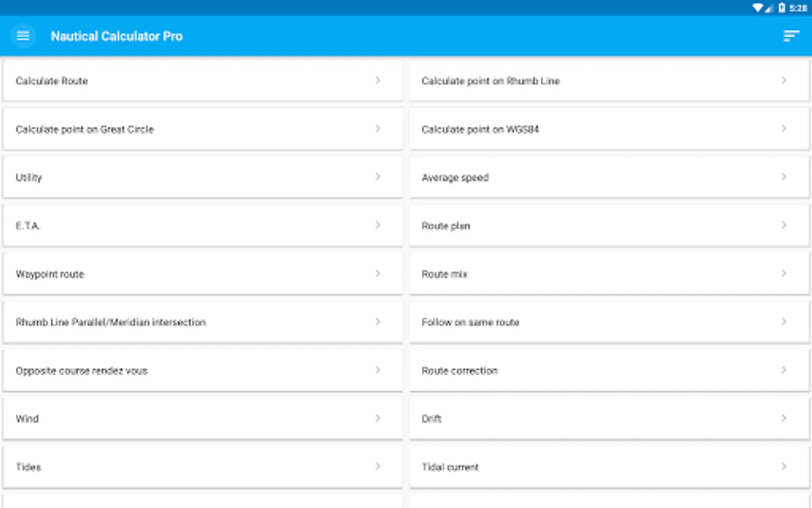Click chevron arrow beside Tidal current
The height and width of the screenshot is (508, 812).
[784, 467]
